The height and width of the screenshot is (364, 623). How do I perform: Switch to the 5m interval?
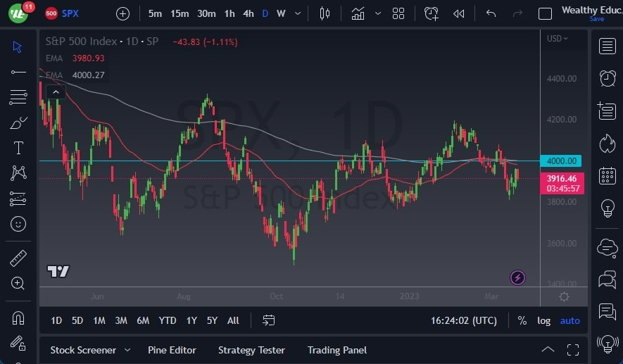pyautogui.click(x=155, y=14)
